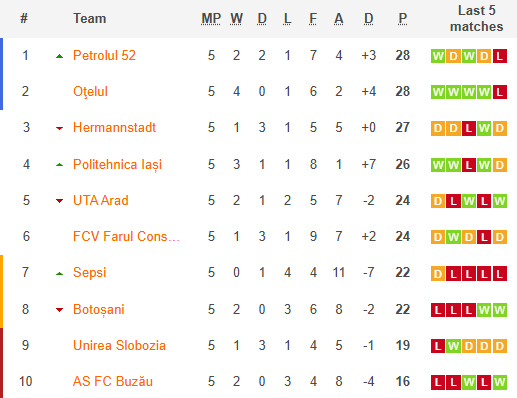Click the first D badge in Hermannstadt row
Image resolution: width=517 pixels, height=398 pixels.
[438, 128]
